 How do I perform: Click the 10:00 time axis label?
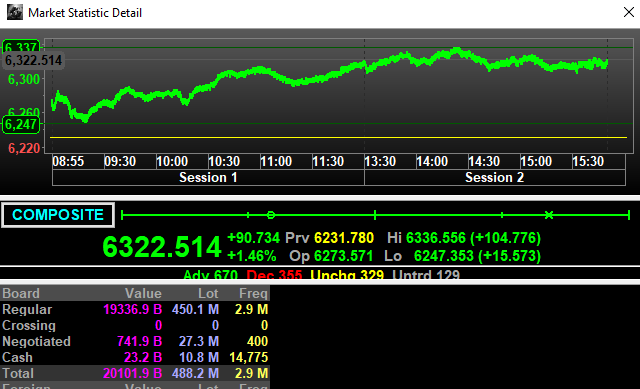[x=172, y=162]
